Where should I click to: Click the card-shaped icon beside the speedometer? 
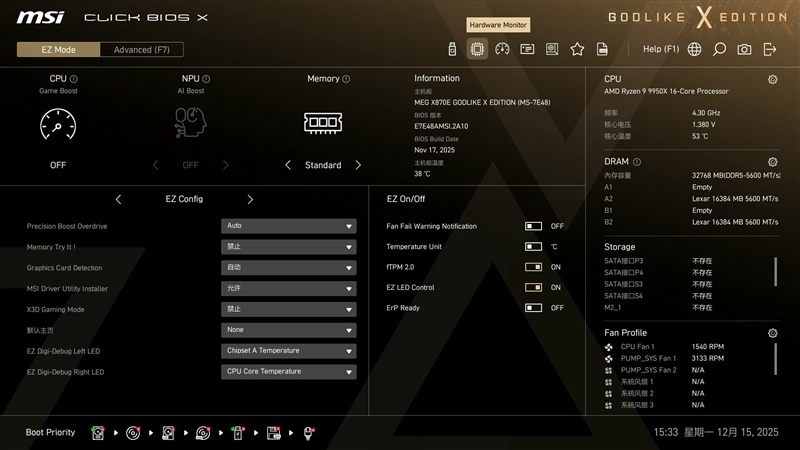pos(527,49)
